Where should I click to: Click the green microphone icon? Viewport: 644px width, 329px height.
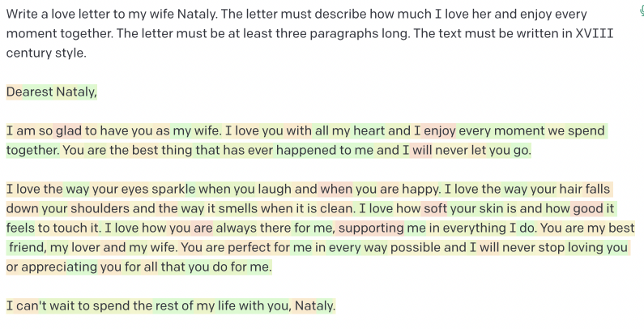[x=641, y=11]
